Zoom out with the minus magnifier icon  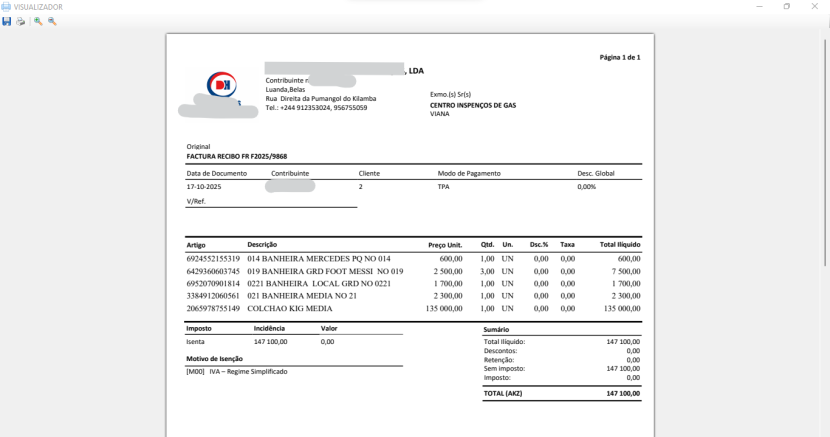click(52, 21)
